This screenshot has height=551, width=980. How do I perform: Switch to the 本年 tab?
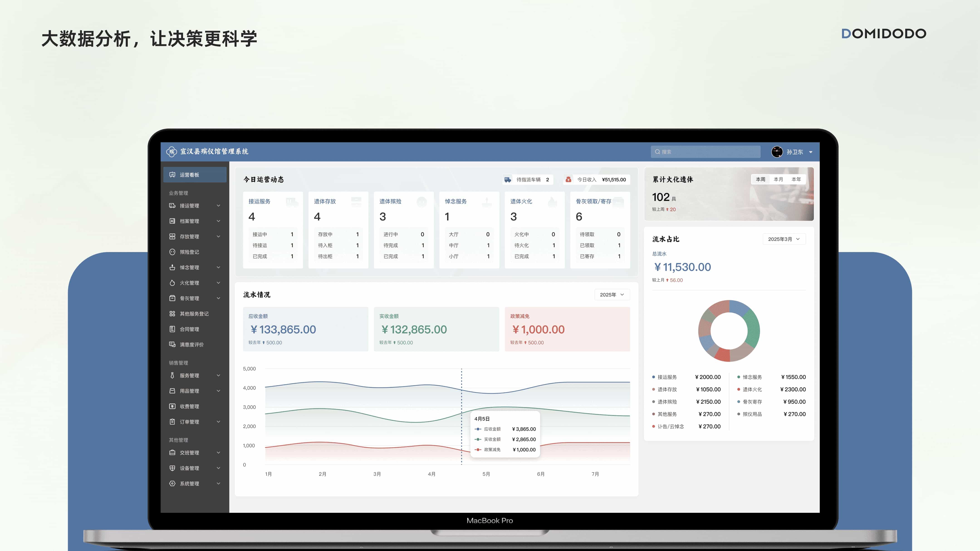pyautogui.click(x=796, y=180)
